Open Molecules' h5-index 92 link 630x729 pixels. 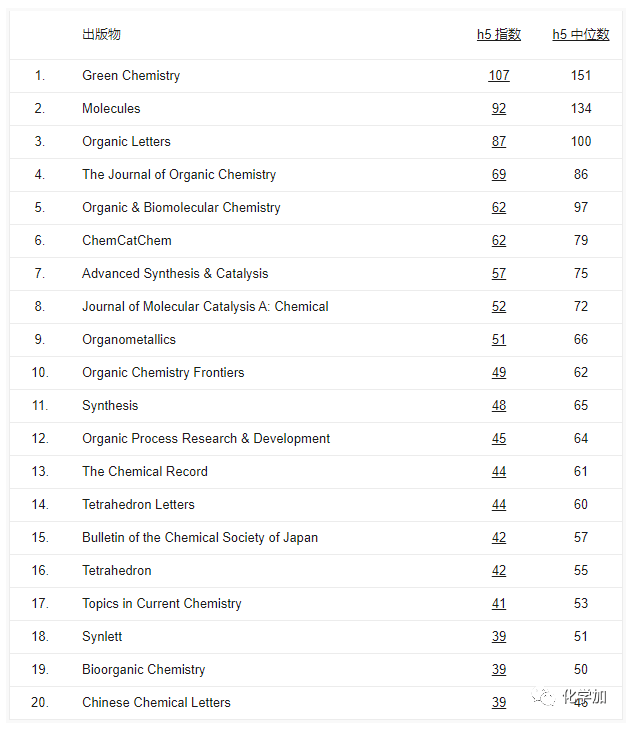click(x=498, y=109)
